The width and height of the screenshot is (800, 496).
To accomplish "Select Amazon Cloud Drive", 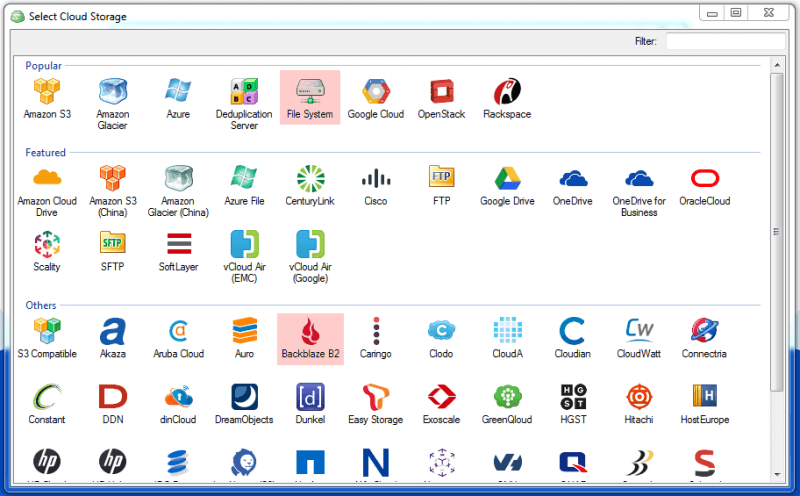I will click(x=47, y=191).
